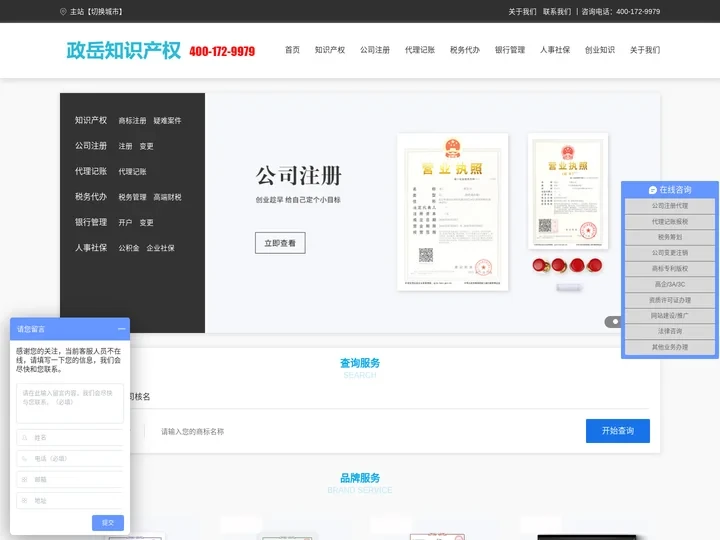Select 公司注册 sidebar category
Screen dimensions: 720x540
91,146
